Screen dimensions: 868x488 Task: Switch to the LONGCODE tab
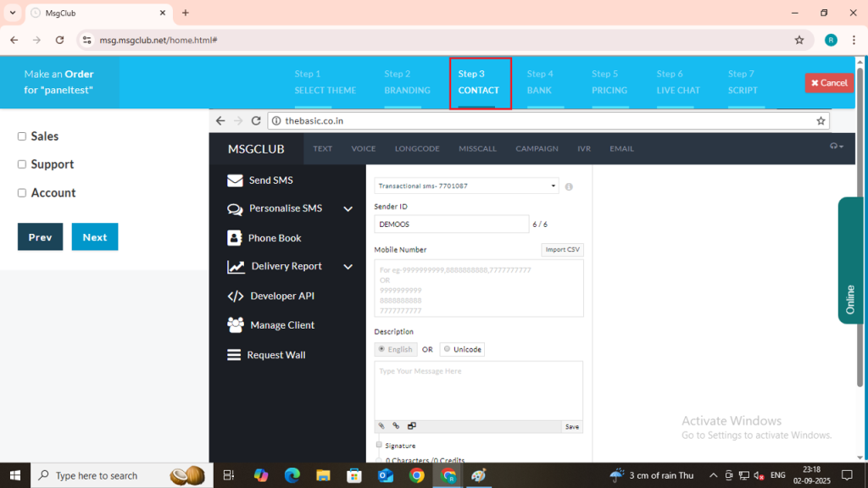pyautogui.click(x=417, y=149)
